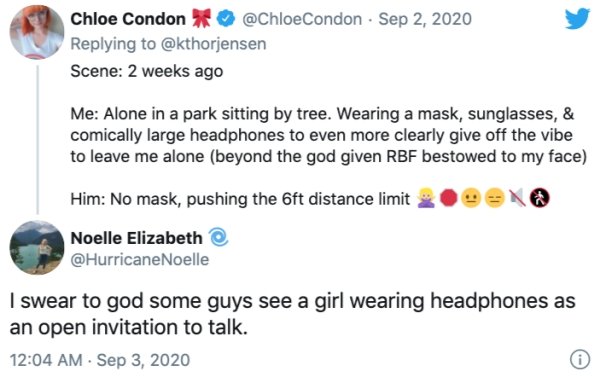This screenshot has width=600, height=377.
Task: Click the Twitter bird logo
Action: coord(577,18)
